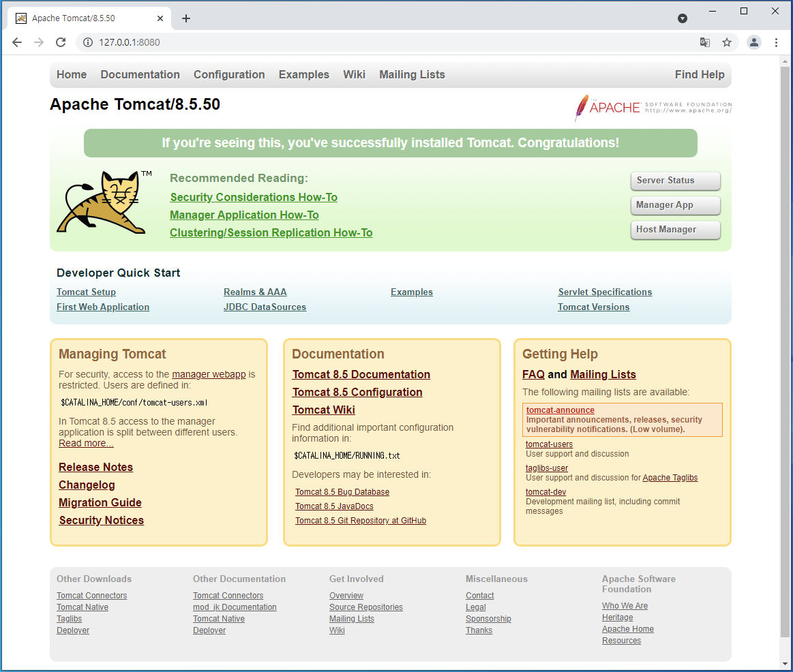Open Who We Are footer link
793x672 pixels.
click(x=625, y=606)
